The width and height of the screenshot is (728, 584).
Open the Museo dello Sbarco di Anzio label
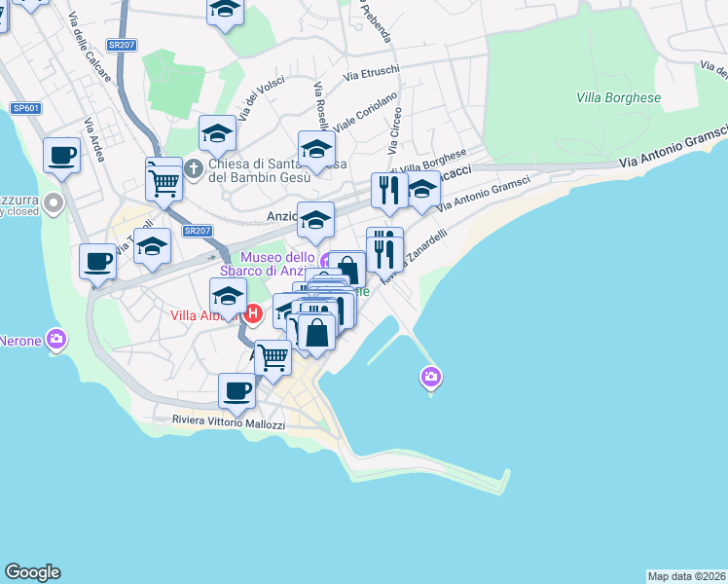tap(268, 264)
